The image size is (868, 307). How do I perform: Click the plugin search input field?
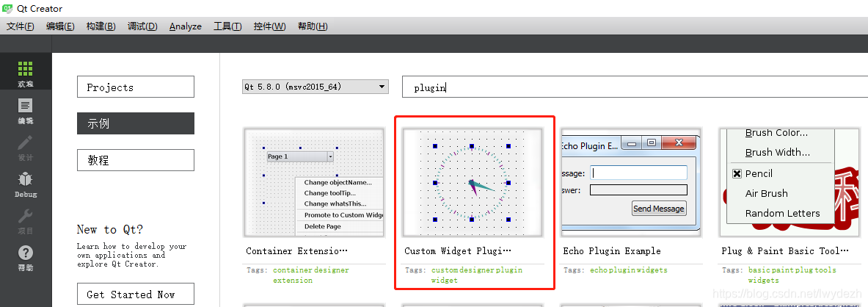tap(635, 87)
